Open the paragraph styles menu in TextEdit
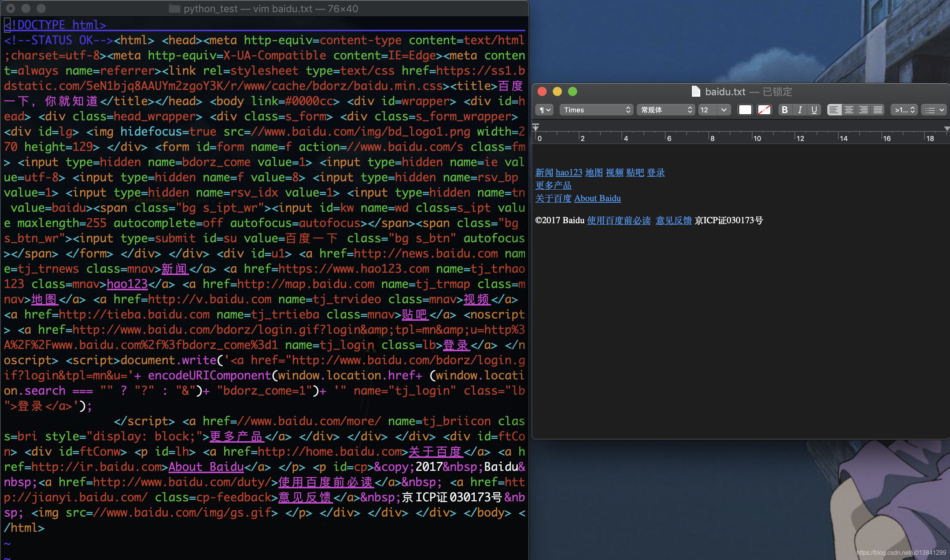 (544, 110)
